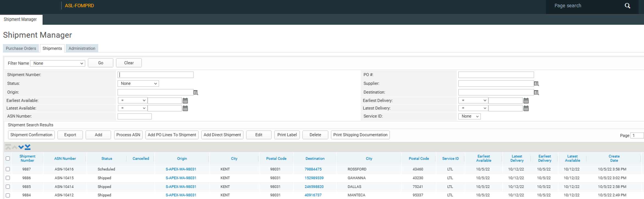Click Add Direct Shipment button

pyautogui.click(x=222, y=135)
